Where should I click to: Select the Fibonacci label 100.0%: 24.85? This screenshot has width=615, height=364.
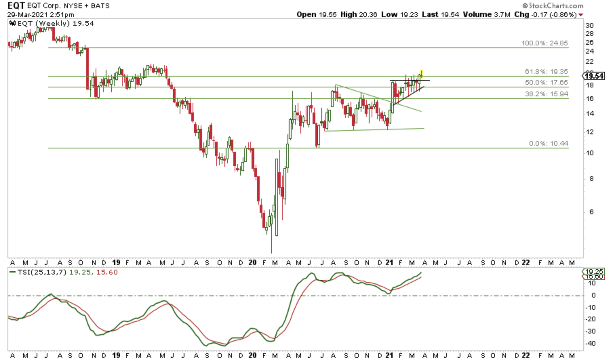pyautogui.click(x=545, y=43)
